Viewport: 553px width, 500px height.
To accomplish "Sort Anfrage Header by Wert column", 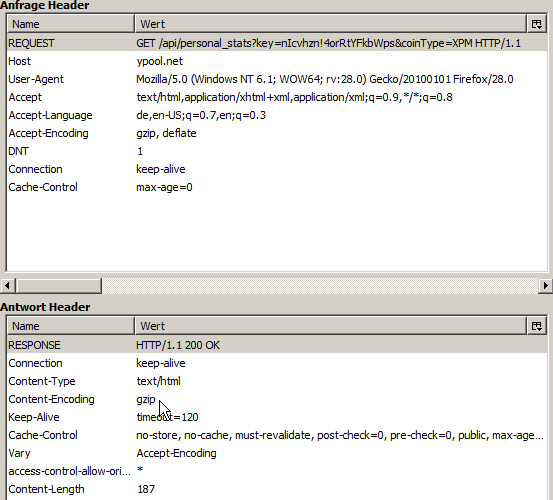I will pos(331,24).
